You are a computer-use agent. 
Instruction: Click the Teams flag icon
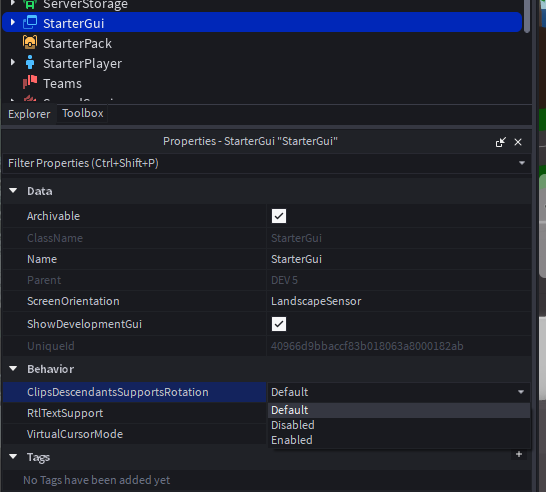pyautogui.click(x=30, y=83)
